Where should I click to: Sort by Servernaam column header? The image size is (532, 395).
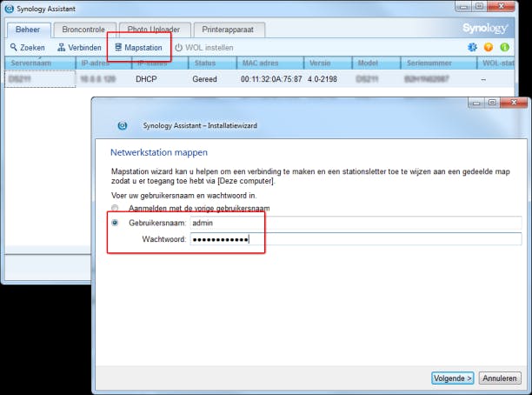(40, 64)
